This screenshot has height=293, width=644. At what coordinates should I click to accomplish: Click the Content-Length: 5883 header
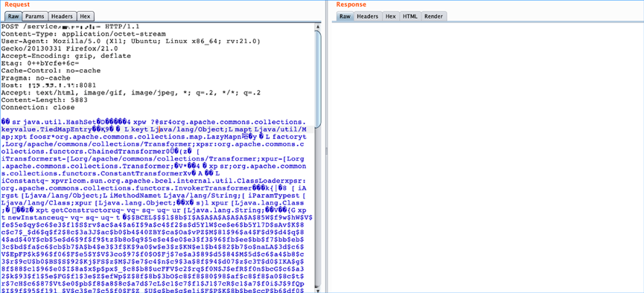pos(45,100)
